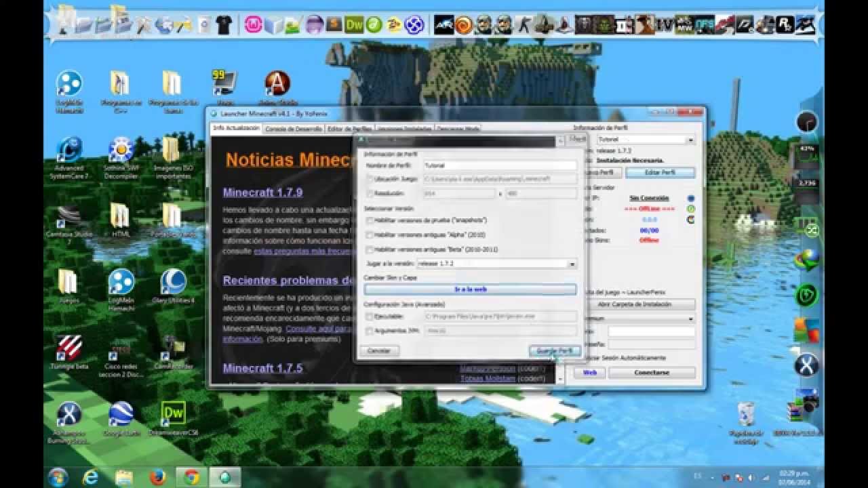Click the Ir a la web button
The image size is (868, 488).
point(470,289)
